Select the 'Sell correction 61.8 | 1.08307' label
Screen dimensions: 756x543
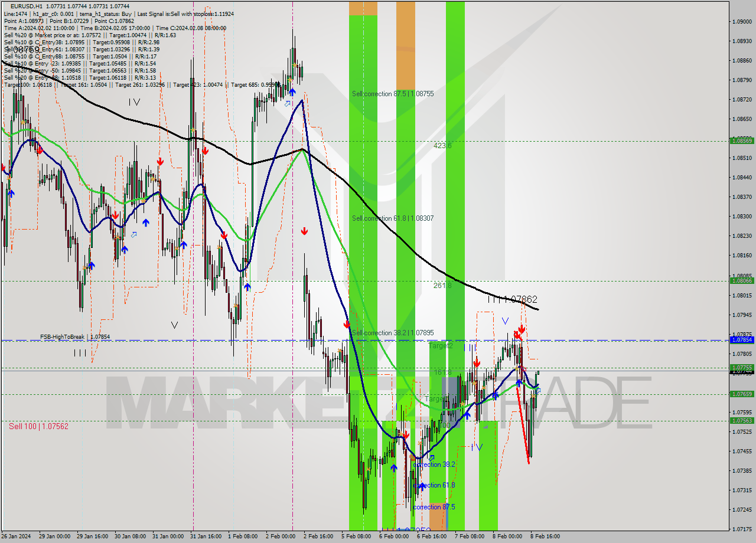pyautogui.click(x=393, y=218)
